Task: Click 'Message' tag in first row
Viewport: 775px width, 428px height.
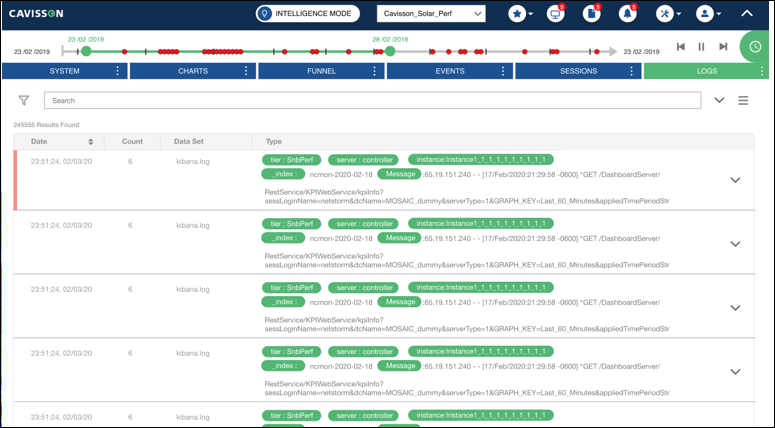Action: pyautogui.click(x=399, y=174)
